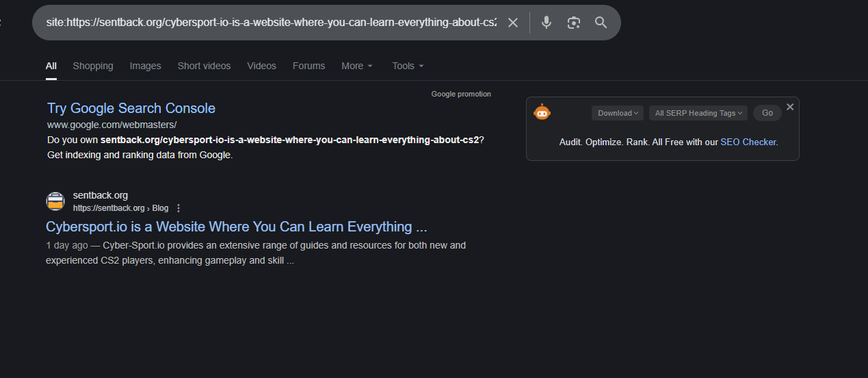Switch to the Images tab
Viewport: 868px width, 378px height.
(146, 66)
